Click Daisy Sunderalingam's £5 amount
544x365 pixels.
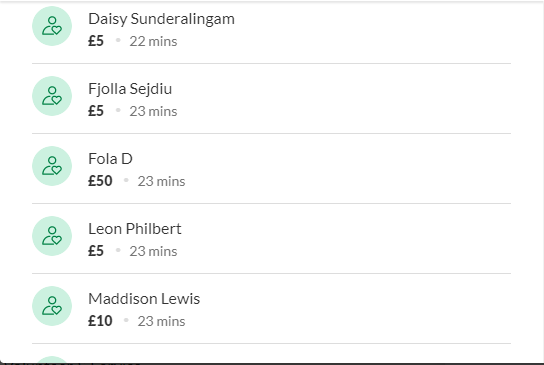[x=96, y=41]
